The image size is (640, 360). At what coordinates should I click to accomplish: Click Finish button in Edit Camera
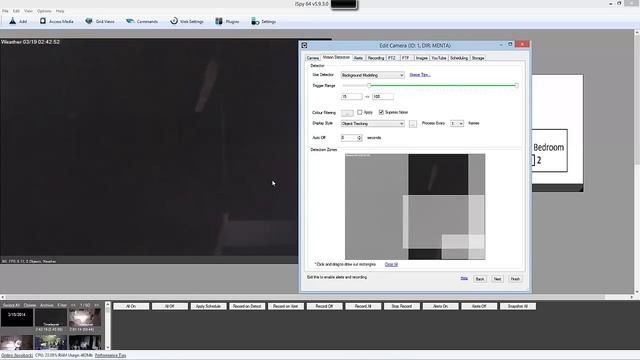pyautogui.click(x=515, y=279)
